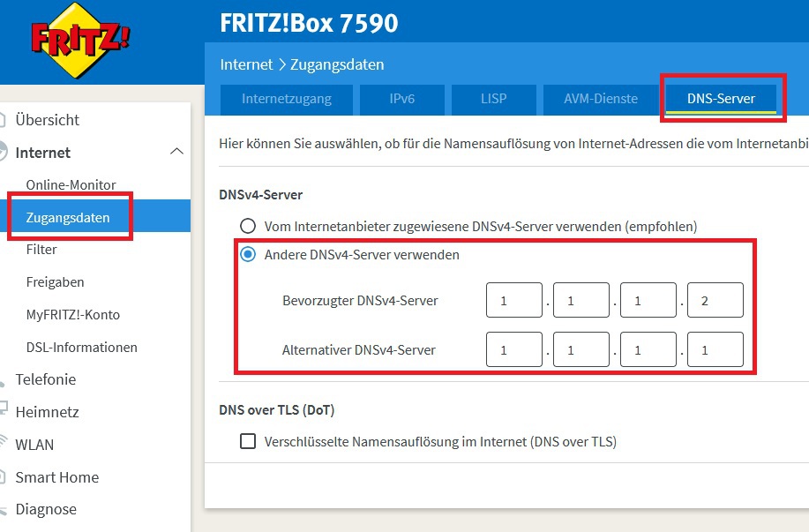Open the WLAN menu section
Screen dimensions: 809x532
pyautogui.click(x=34, y=445)
